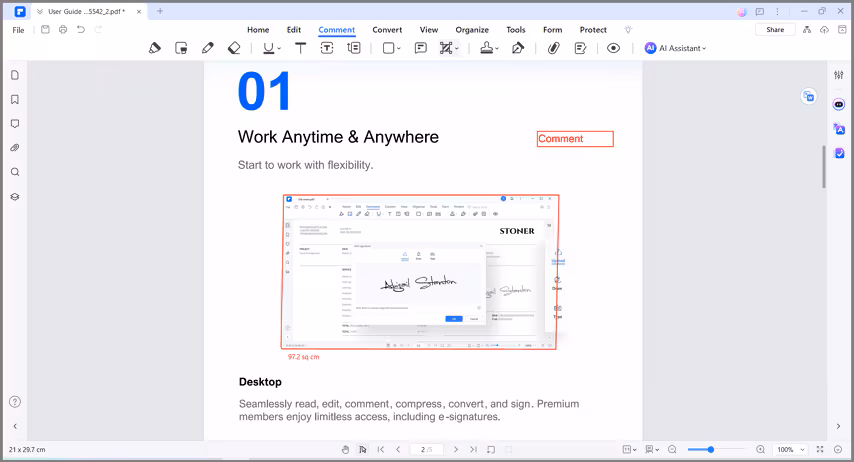This screenshot has height=462, width=854.
Task: Open the Layers panel in left sidebar
Action: coord(15,197)
